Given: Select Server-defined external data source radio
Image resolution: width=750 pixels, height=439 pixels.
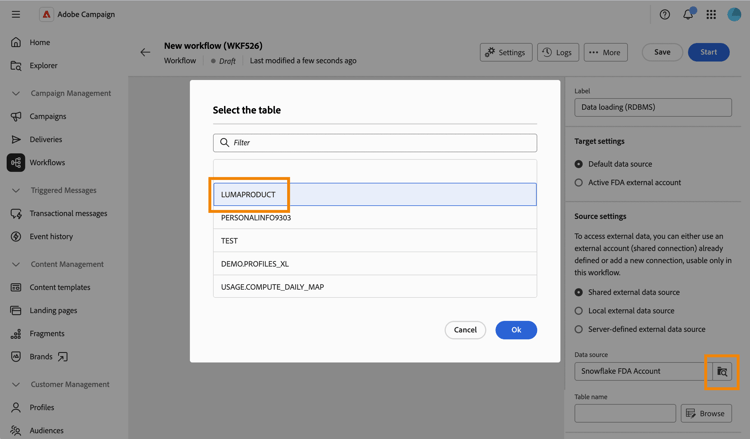Looking at the screenshot, I should [578, 329].
